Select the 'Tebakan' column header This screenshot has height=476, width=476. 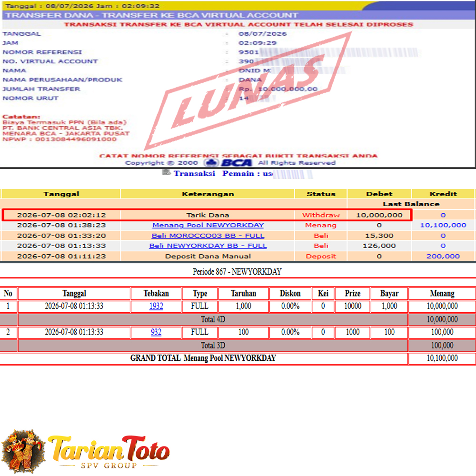click(156, 293)
